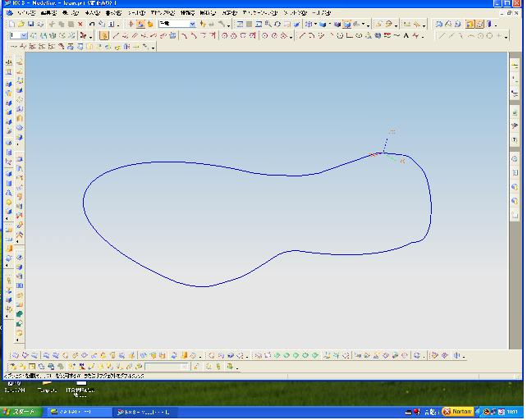Click the Save disk icon in the toolbar
The height and width of the screenshot is (420, 527).
coord(30,25)
